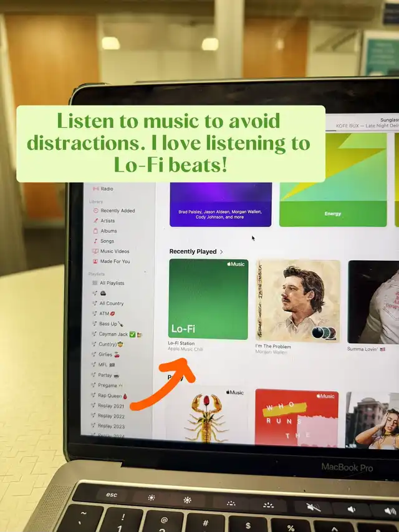The width and height of the screenshot is (399, 532).
Task: Open the Cayman Jack playlist
Action: click(115, 334)
